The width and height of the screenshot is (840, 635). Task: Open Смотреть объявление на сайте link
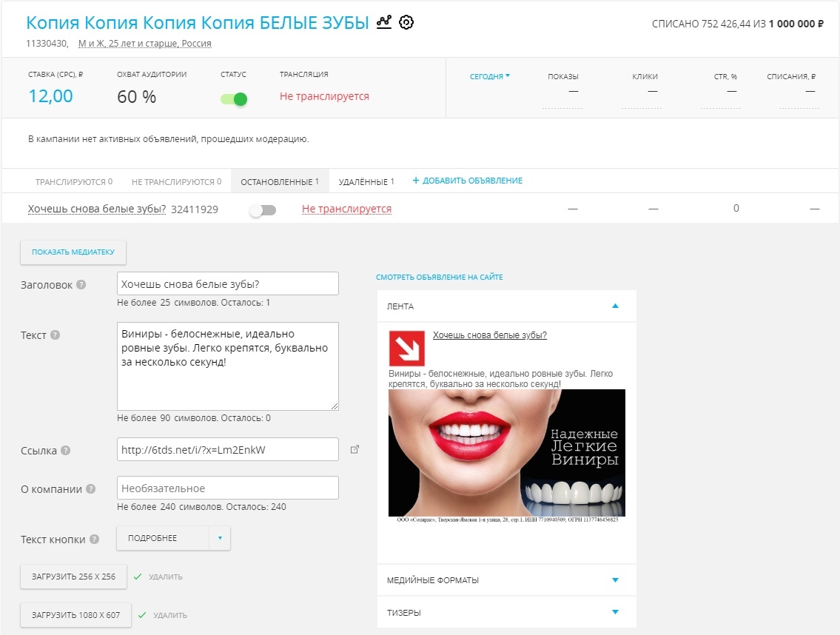pyautogui.click(x=440, y=277)
